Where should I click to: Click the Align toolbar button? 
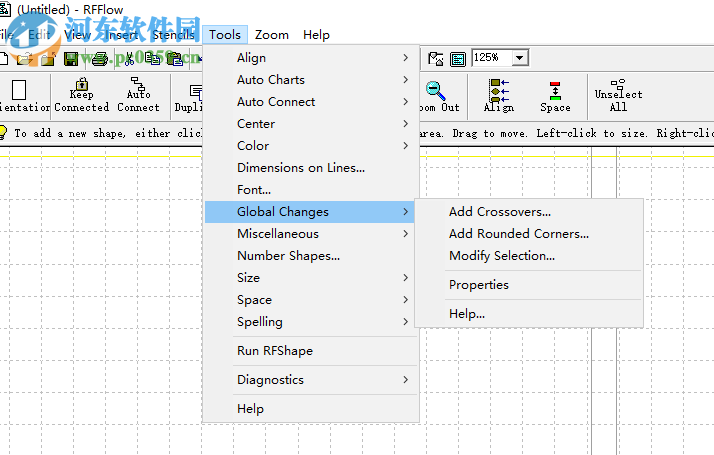tap(499, 96)
